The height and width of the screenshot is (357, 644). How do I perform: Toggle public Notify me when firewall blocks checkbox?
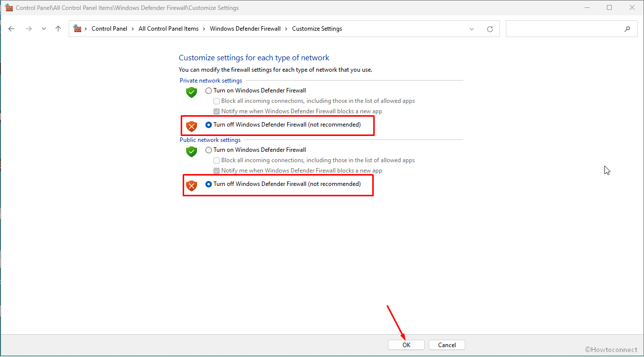tap(216, 171)
